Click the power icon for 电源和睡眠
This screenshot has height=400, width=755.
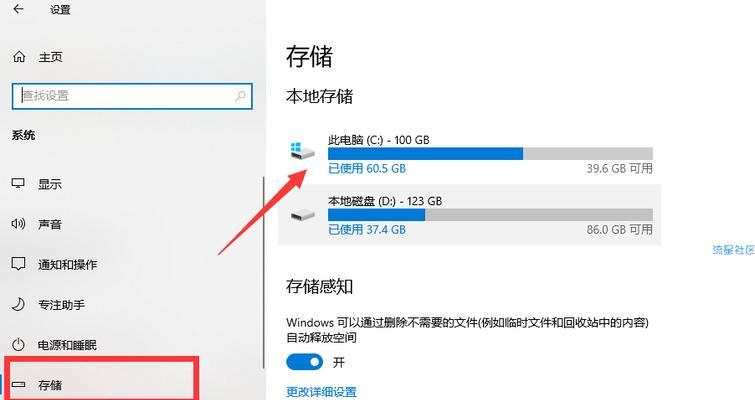point(18,345)
